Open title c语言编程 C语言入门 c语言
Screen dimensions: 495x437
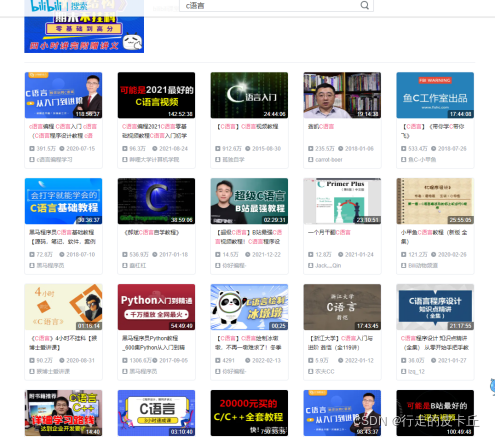click(63, 131)
